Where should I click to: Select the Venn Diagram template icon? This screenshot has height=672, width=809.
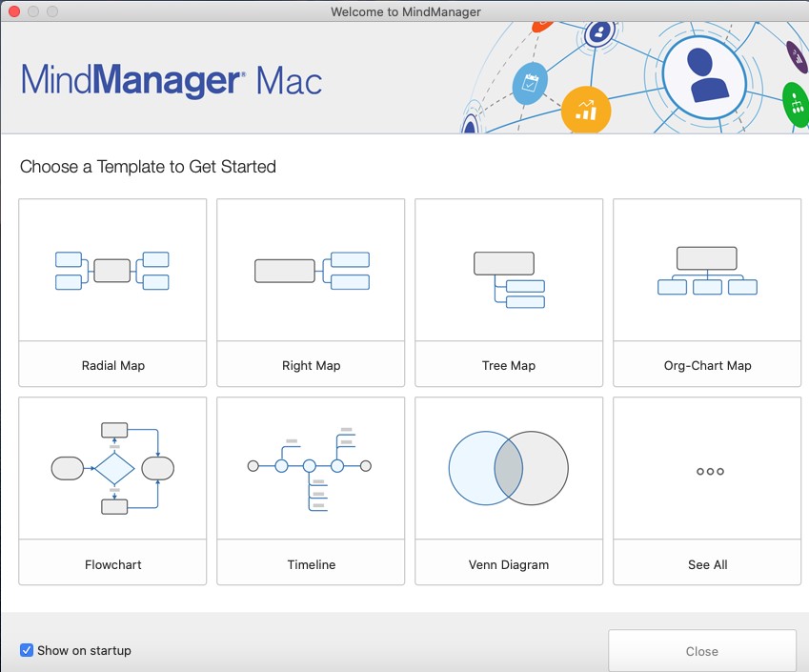pos(508,468)
